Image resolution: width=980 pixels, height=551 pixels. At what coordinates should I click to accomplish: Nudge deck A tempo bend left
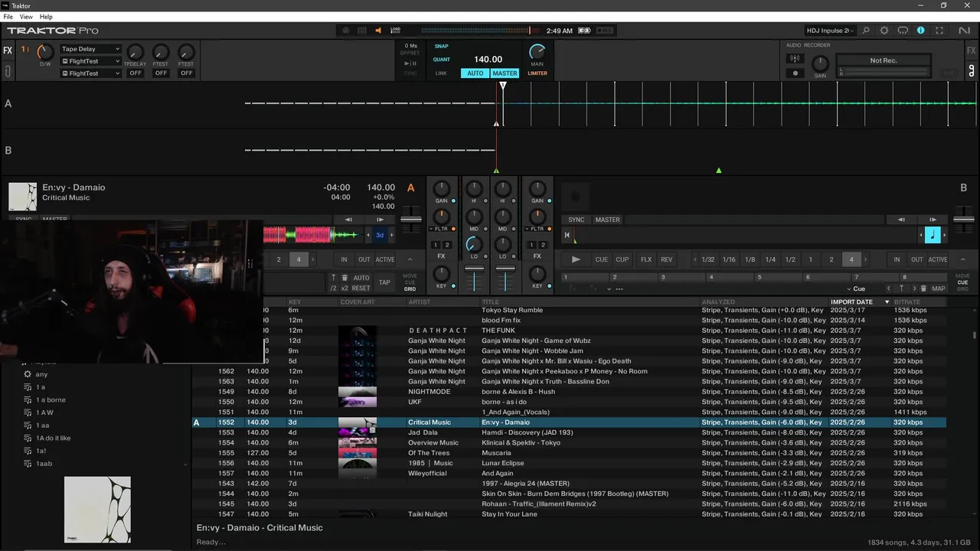tap(348, 220)
